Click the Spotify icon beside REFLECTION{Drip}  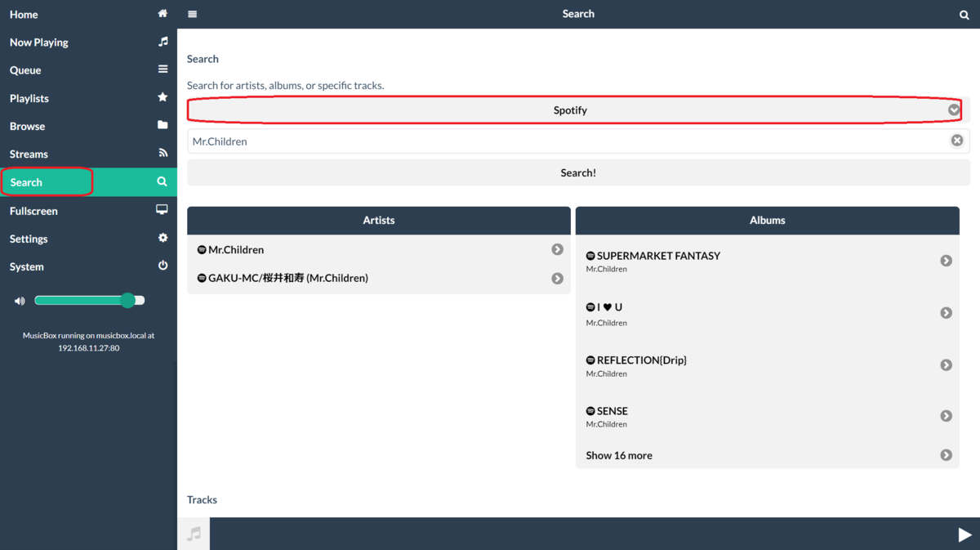click(590, 360)
